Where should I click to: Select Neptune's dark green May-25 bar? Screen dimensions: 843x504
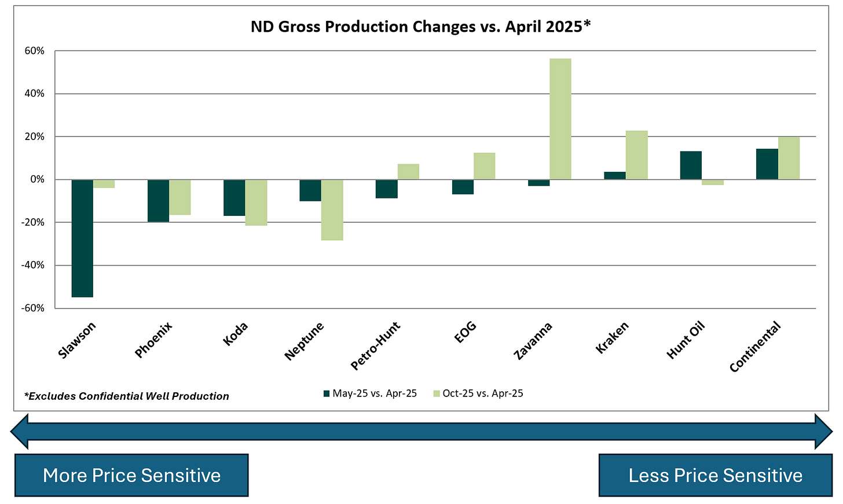tap(310, 190)
